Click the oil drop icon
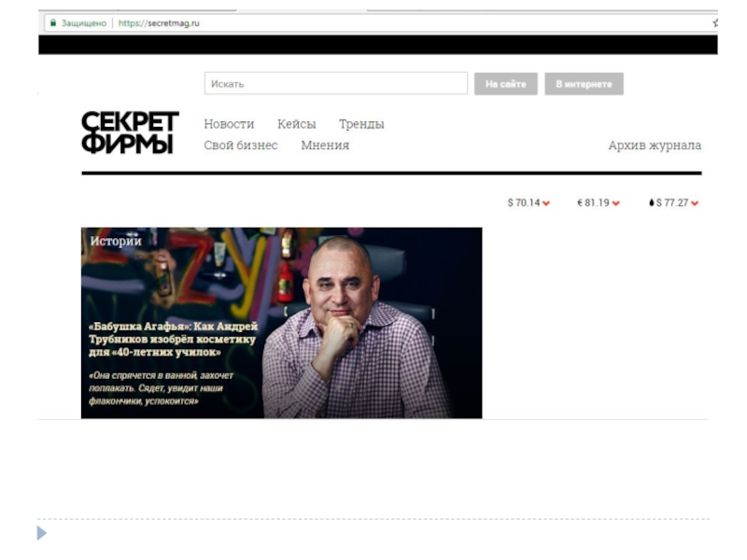This screenshot has width=747, height=560. (x=651, y=203)
